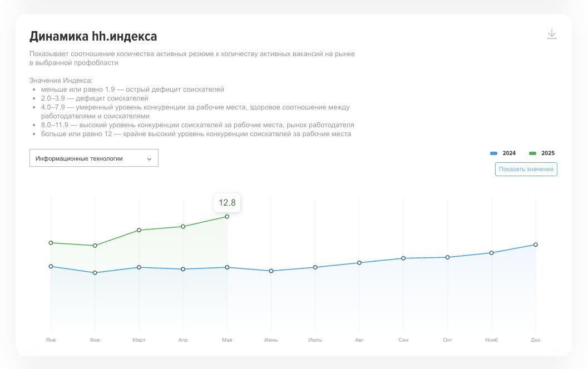Click the blue 2024 legend swatch
This screenshot has height=369, width=588.
pyautogui.click(x=493, y=153)
